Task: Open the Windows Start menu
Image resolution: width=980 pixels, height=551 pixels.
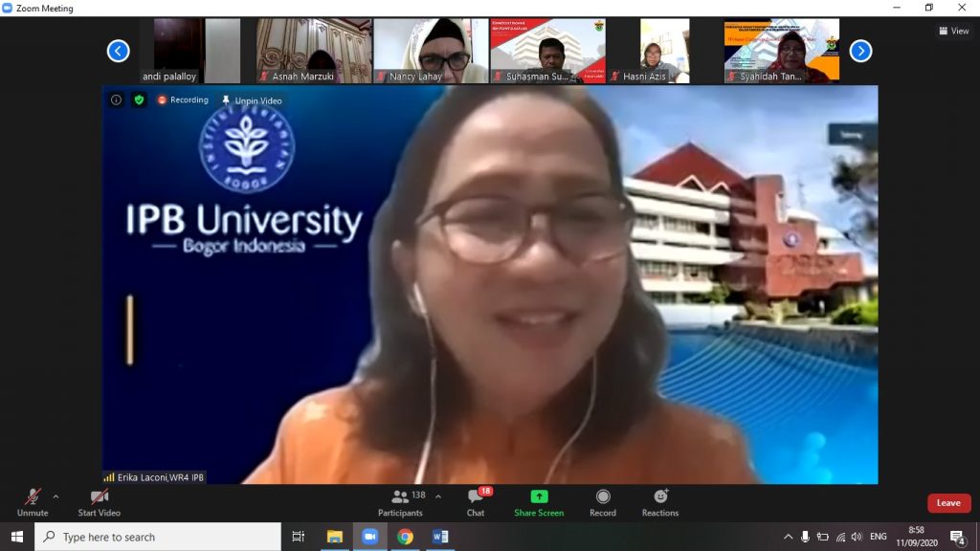Action: [18, 537]
